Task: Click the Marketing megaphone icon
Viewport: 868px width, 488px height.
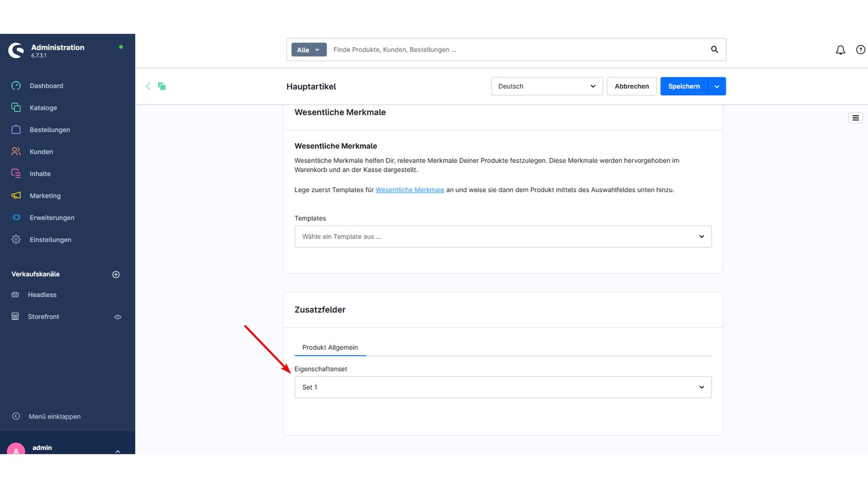Action: click(16, 195)
